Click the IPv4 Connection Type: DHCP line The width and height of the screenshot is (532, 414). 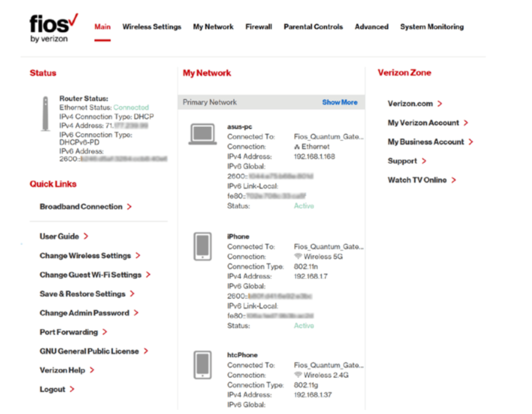(x=107, y=117)
